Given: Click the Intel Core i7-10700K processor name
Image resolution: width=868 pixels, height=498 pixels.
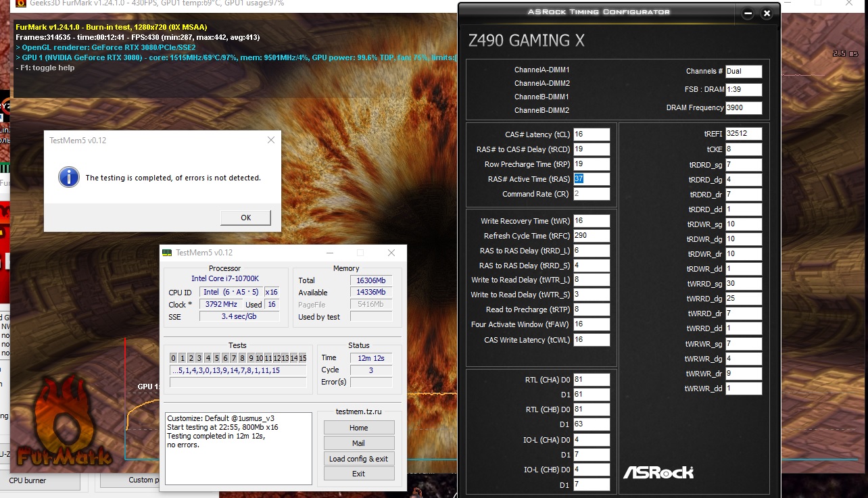Looking at the screenshot, I should pos(225,278).
